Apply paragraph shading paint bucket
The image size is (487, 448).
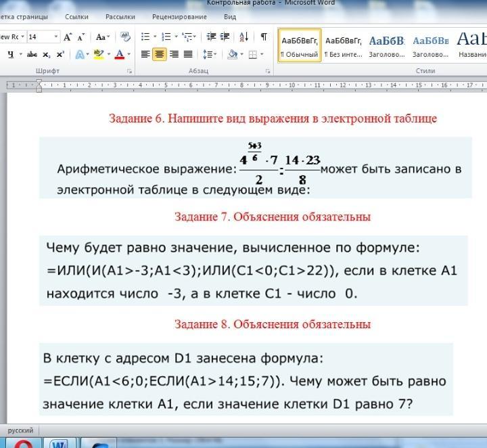(232, 54)
